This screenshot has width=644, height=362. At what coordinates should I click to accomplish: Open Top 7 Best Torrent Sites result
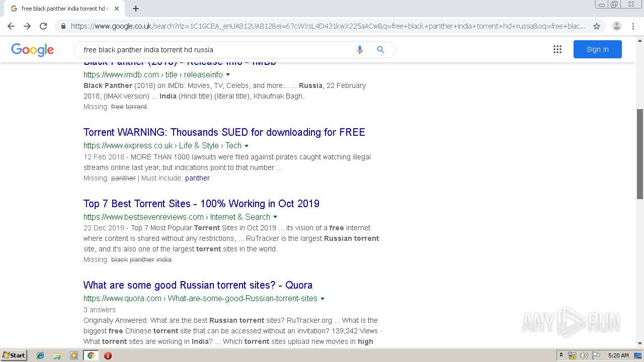coord(201,204)
